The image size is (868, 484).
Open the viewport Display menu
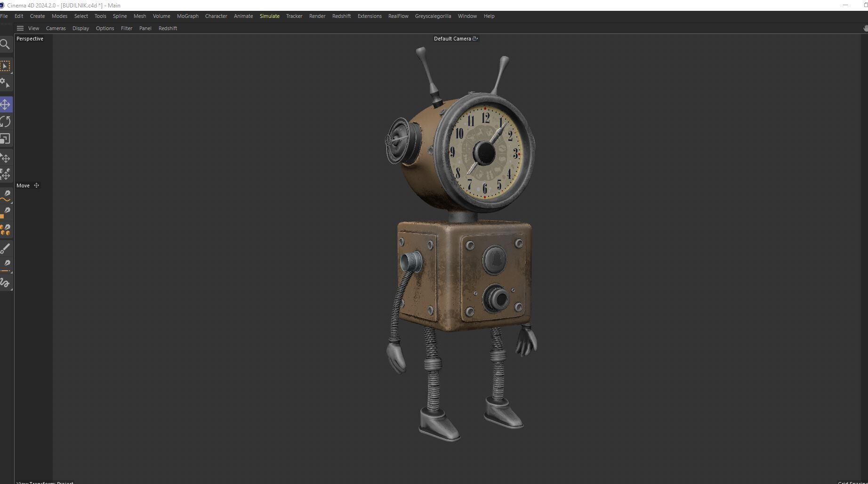[x=81, y=28]
